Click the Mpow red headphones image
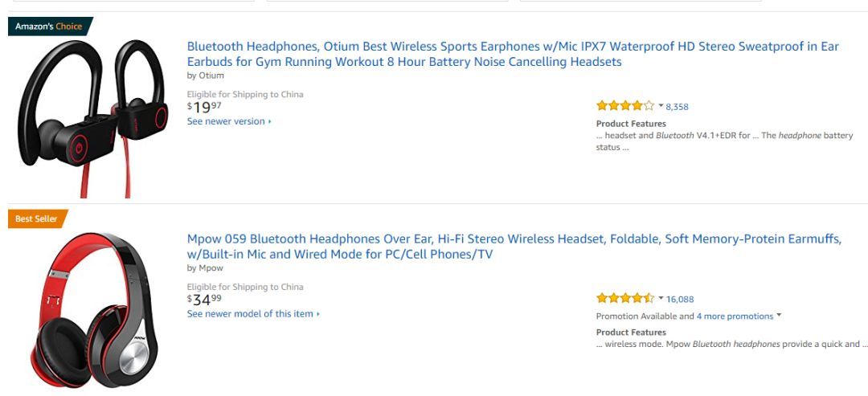868x396 pixels. tap(95, 310)
